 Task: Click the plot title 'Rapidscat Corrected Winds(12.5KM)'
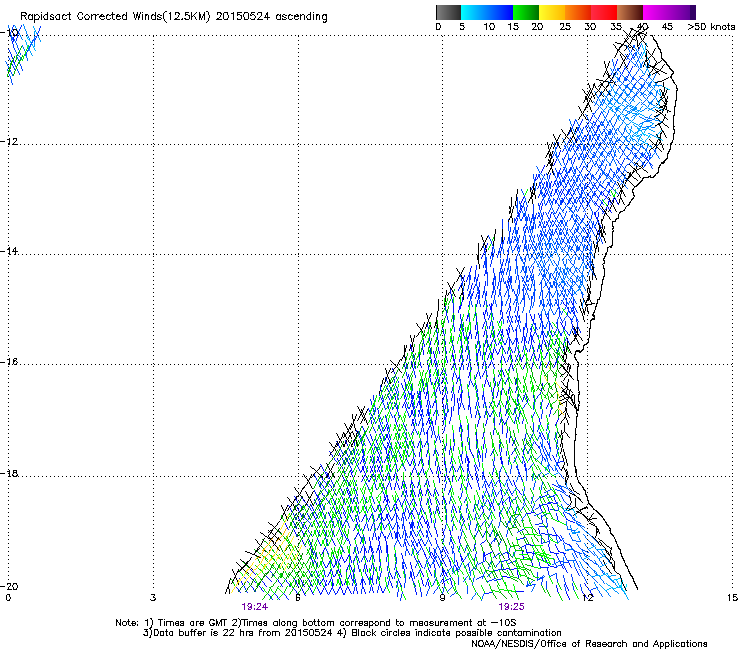click(115, 16)
